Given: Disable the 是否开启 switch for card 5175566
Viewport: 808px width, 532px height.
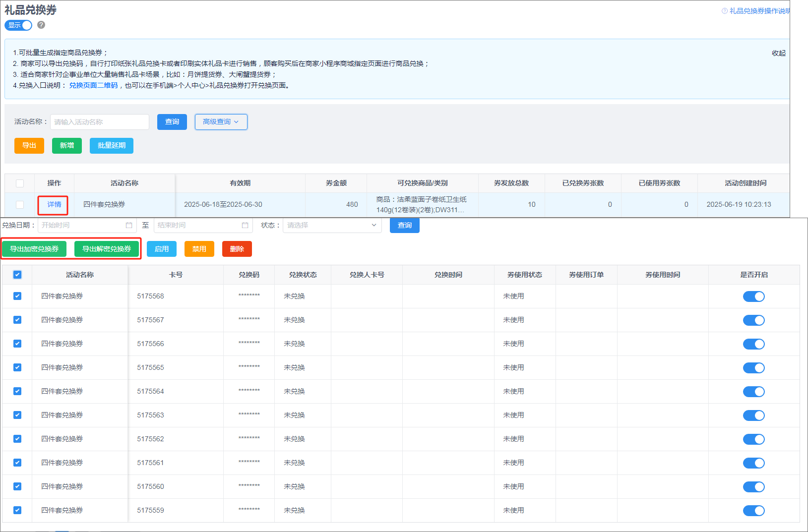Looking at the screenshot, I should 753,344.
